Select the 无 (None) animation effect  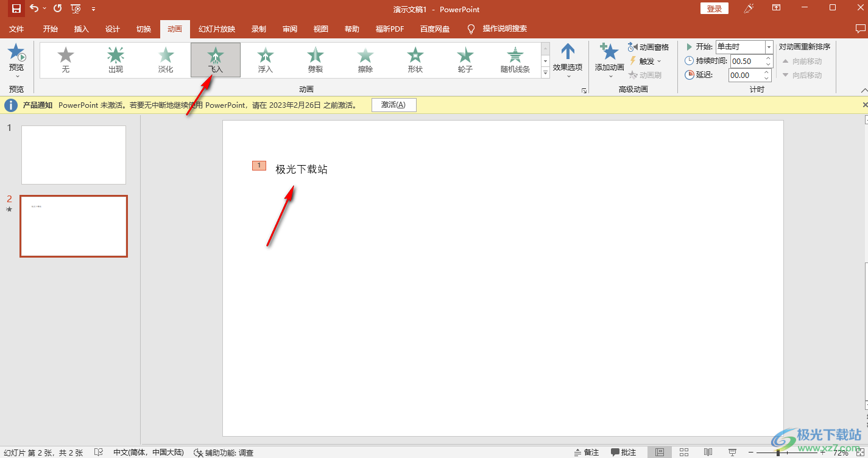pyautogui.click(x=66, y=60)
